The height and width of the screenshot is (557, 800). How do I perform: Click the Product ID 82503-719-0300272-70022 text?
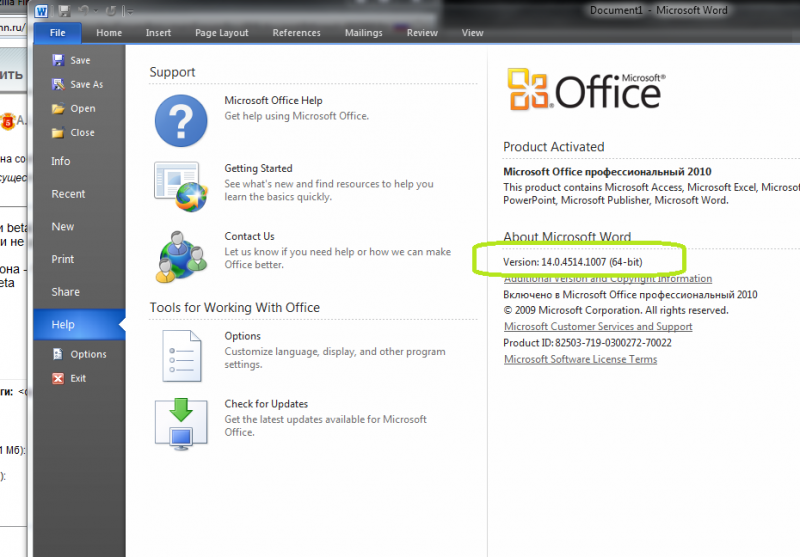point(587,343)
